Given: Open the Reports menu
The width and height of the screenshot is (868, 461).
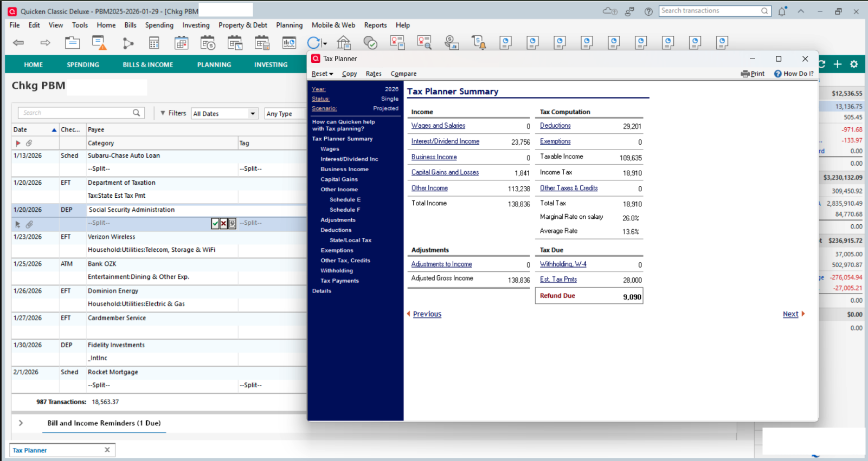Looking at the screenshot, I should (x=375, y=25).
